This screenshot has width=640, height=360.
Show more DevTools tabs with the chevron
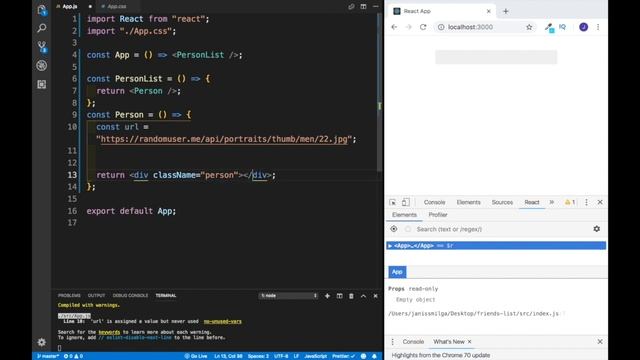click(x=552, y=202)
